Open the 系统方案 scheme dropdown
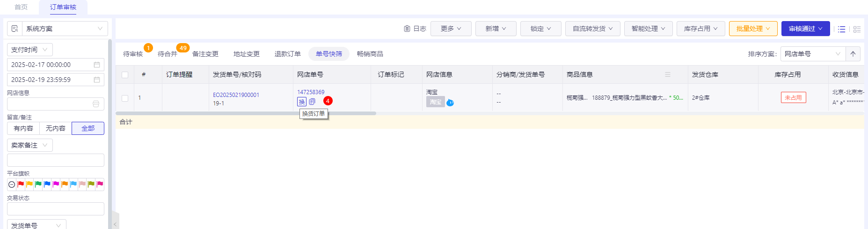 tap(65, 29)
